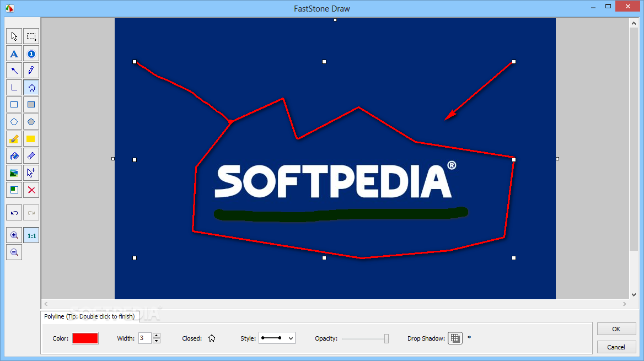The width and height of the screenshot is (644, 361).
Task: Click the insert image tool
Action: pos(14,173)
